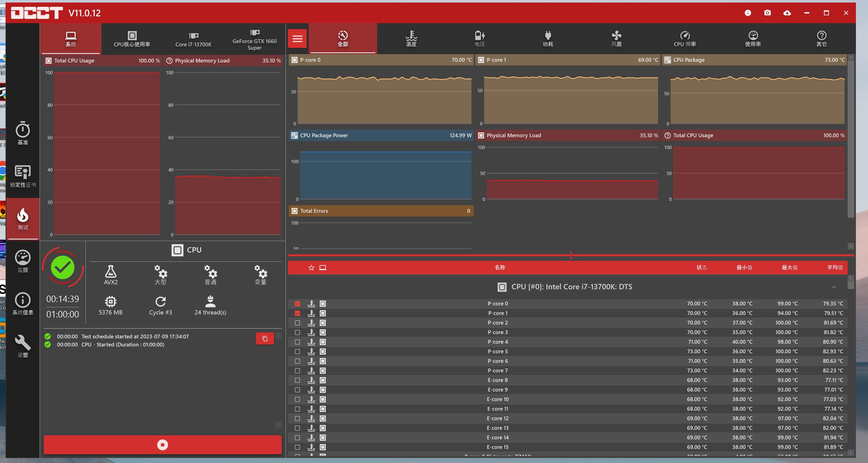Sort by the 名称 column header
Image resolution: width=868 pixels, height=463 pixels.
coord(500,268)
